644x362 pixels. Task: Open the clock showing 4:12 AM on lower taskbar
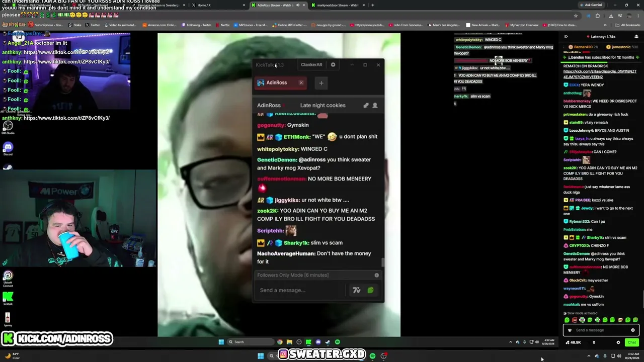(x=631, y=356)
